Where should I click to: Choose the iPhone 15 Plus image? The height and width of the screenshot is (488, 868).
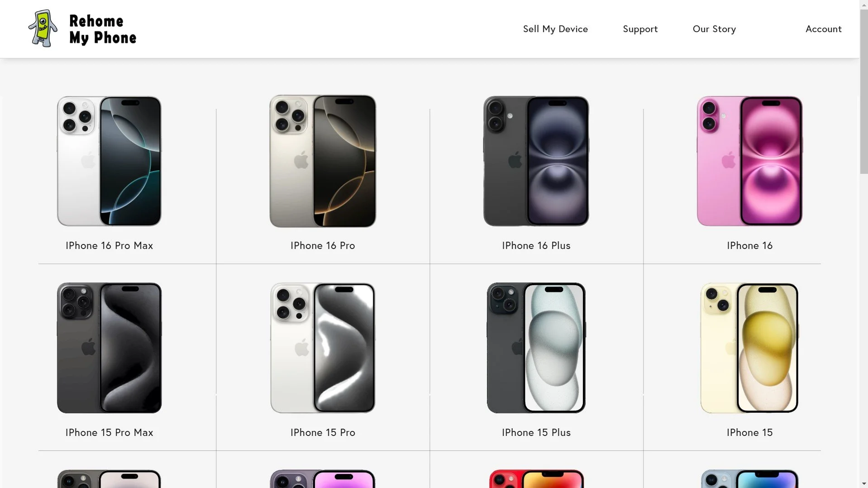pyautogui.click(x=536, y=348)
